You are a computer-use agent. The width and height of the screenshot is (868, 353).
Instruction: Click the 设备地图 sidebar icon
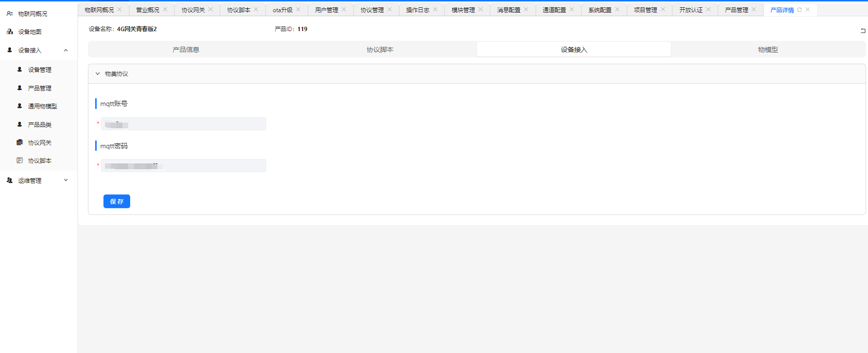point(10,32)
